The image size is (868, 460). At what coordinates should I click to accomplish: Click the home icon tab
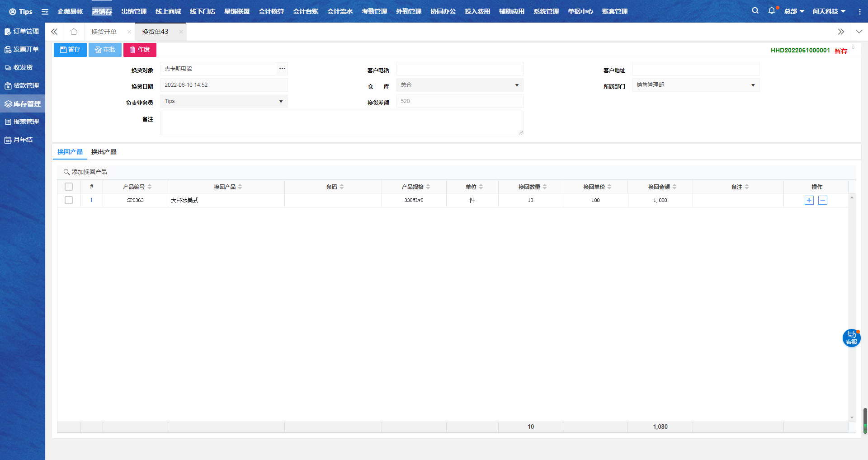point(74,32)
